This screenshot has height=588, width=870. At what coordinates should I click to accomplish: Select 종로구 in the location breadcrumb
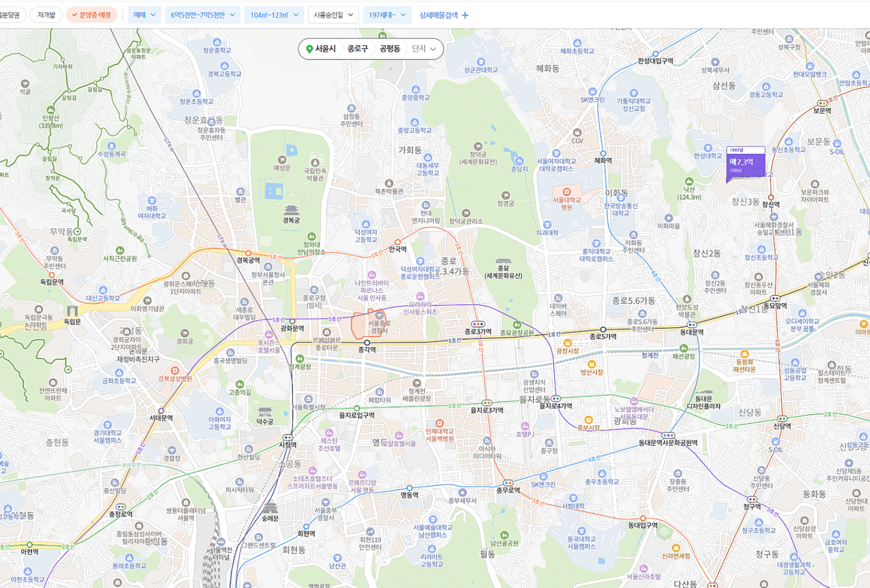coord(358,49)
